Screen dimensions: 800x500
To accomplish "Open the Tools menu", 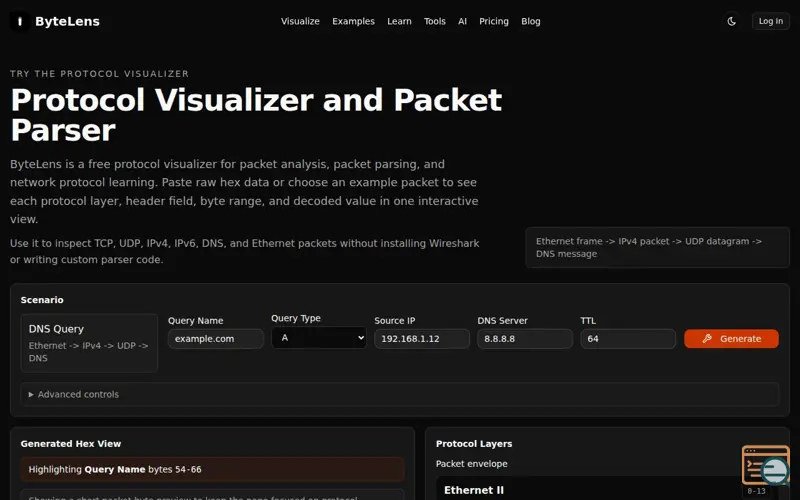I will 435,21.
